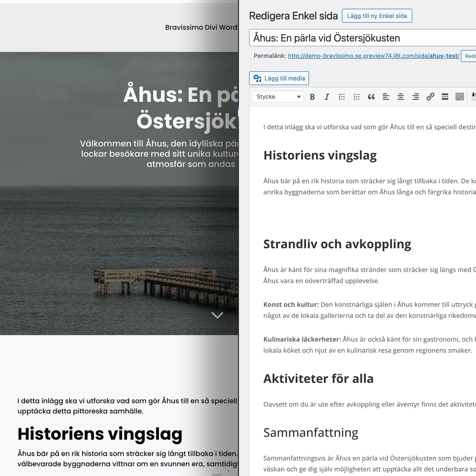Align text right

[415, 97]
